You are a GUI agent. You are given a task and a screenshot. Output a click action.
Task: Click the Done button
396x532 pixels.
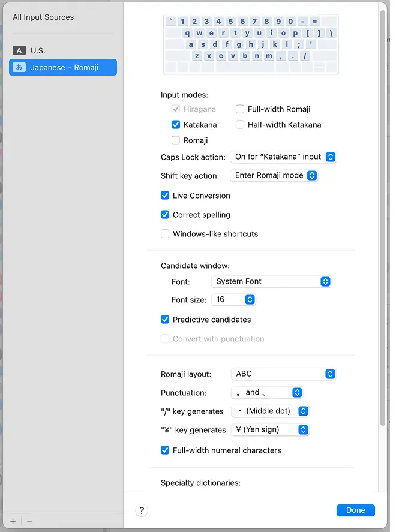(x=355, y=510)
